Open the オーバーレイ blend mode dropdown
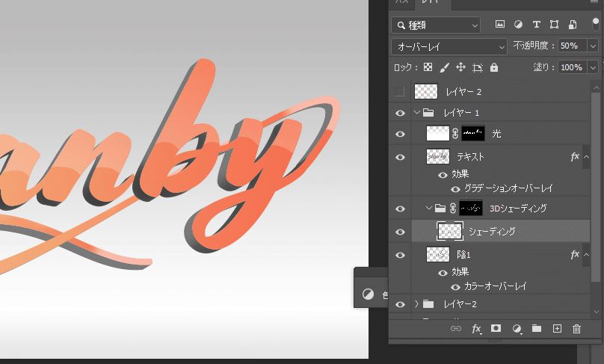The height and width of the screenshot is (364, 604). click(449, 46)
